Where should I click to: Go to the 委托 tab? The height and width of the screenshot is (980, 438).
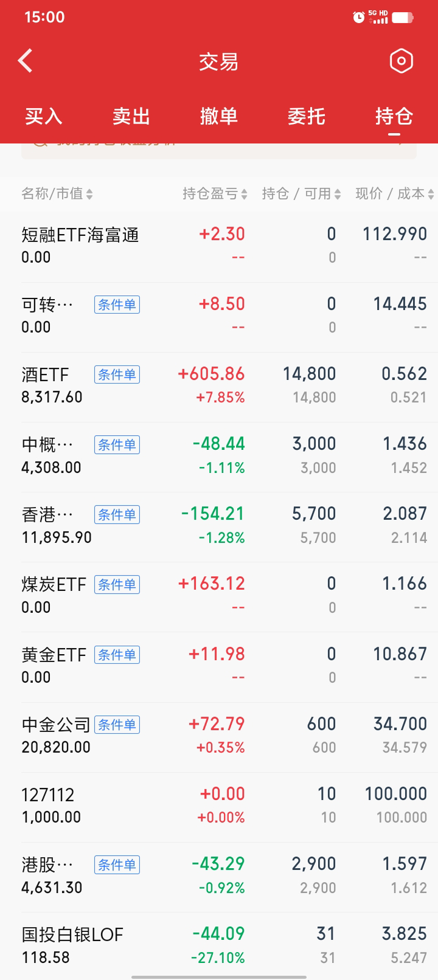307,116
